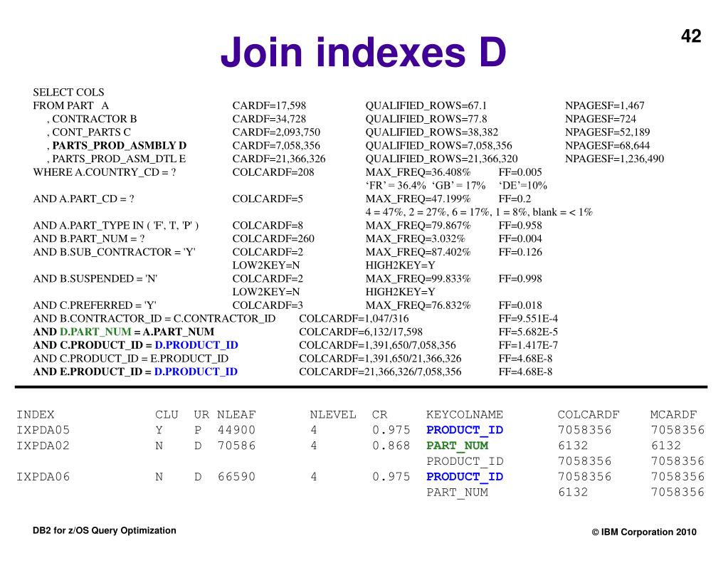Click CR value 0.868
728x563 pixels.
(391, 446)
